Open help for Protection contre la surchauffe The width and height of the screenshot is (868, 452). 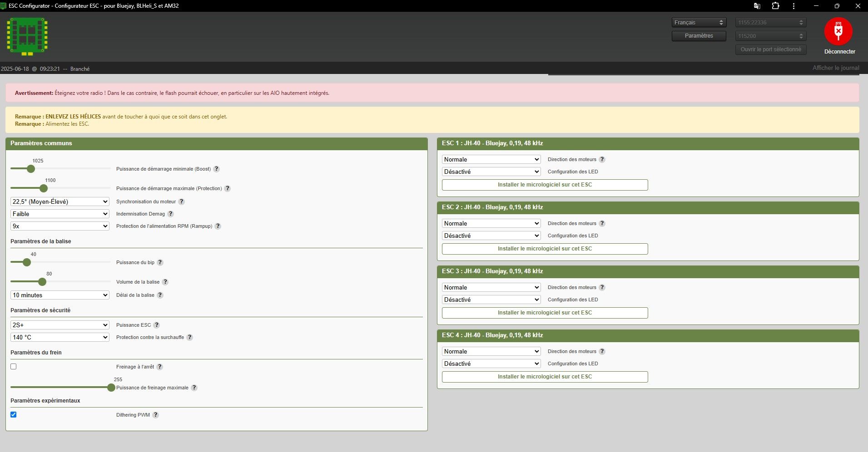(190, 337)
